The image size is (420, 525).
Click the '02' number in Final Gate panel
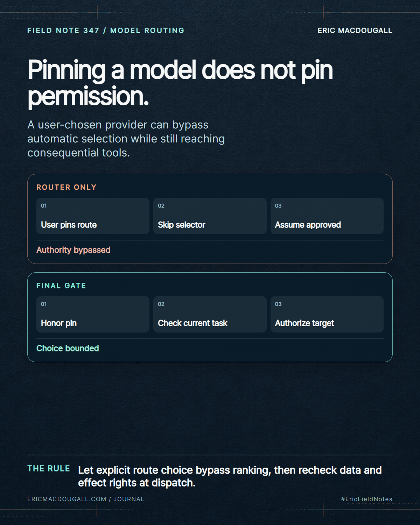161,304
